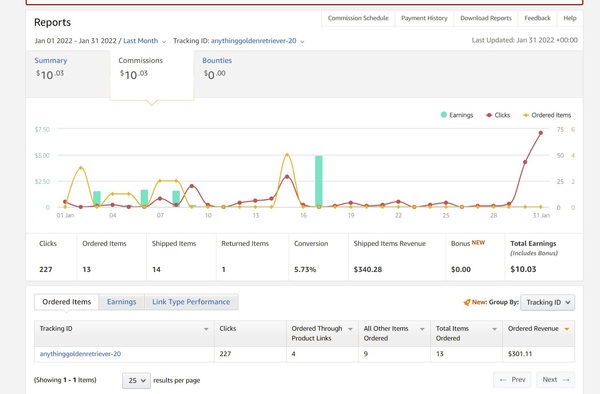The height and width of the screenshot is (394, 600).
Task: Sort by Ordered Through Product Links arrow
Action: pyautogui.click(x=350, y=329)
